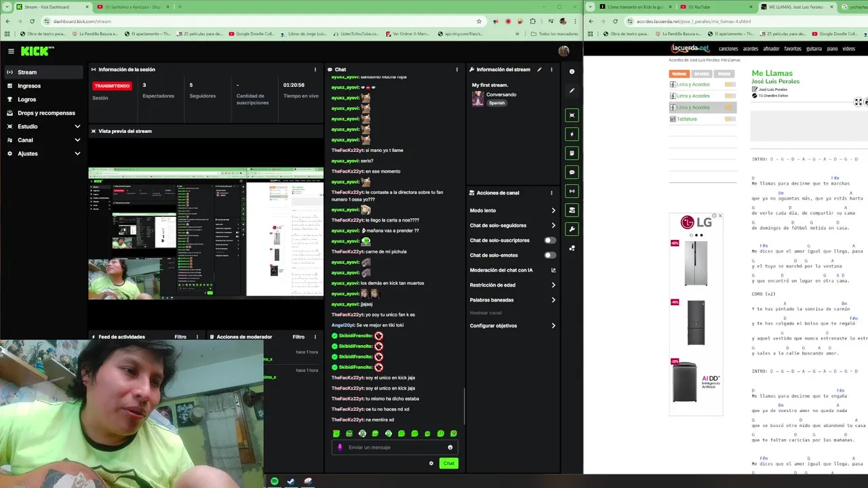Open Moderación del chat con IA
This screenshot has height=488, width=868.
pyautogui.click(x=513, y=270)
